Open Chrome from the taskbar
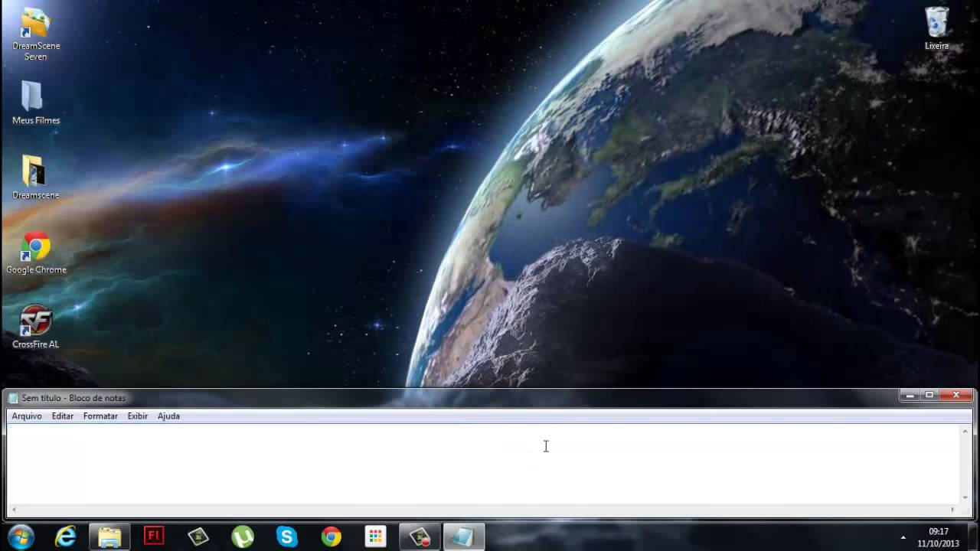The width and height of the screenshot is (980, 551). tap(331, 536)
